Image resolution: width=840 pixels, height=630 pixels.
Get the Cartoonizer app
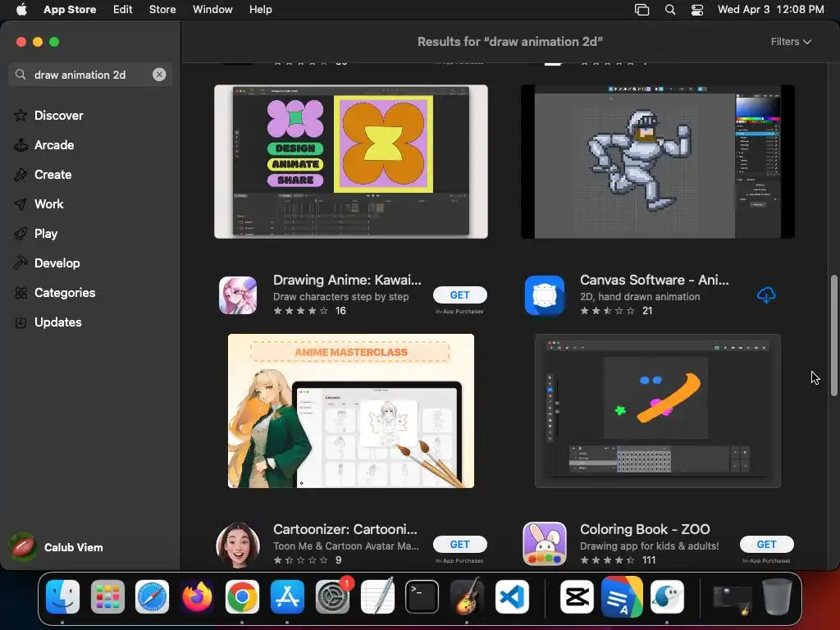459,544
